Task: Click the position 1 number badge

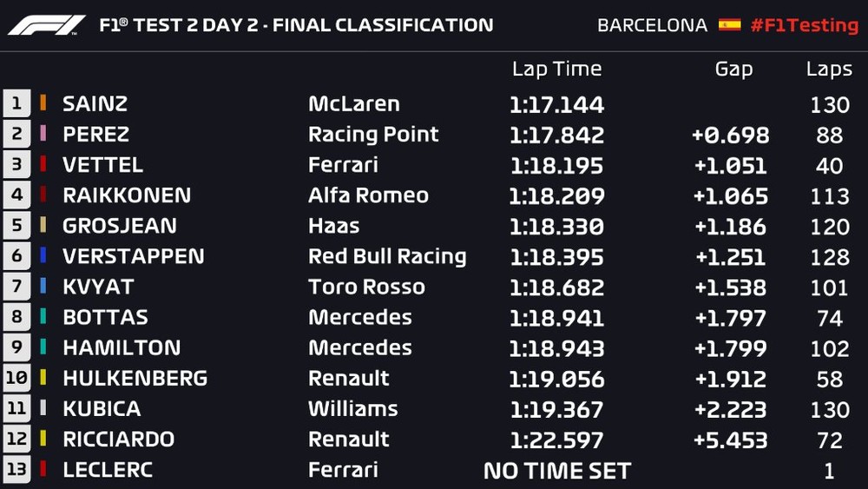Action: tap(16, 103)
